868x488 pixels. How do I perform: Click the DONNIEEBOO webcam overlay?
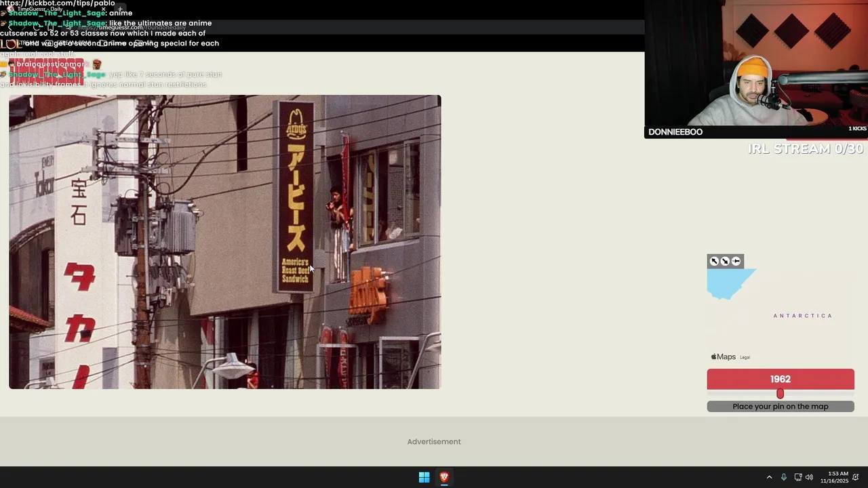756,69
